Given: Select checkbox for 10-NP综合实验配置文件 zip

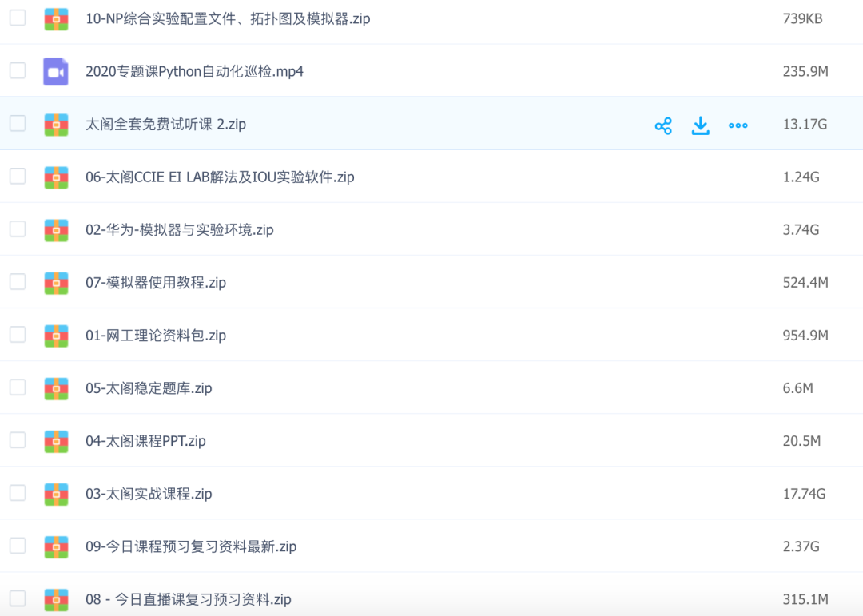Looking at the screenshot, I should click(18, 18).
